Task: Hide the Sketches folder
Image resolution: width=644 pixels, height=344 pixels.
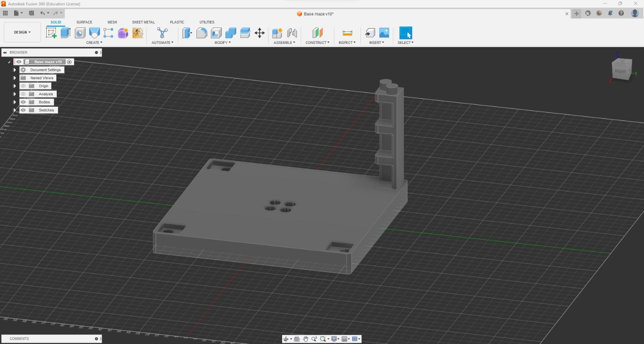Action: point(23,110)
